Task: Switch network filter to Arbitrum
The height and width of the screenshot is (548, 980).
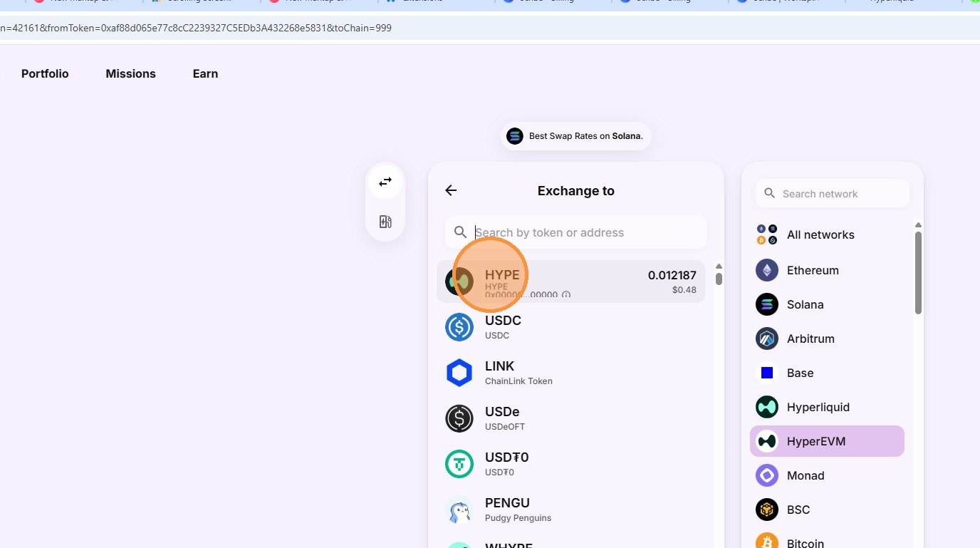Action: (x=810, y=338)
